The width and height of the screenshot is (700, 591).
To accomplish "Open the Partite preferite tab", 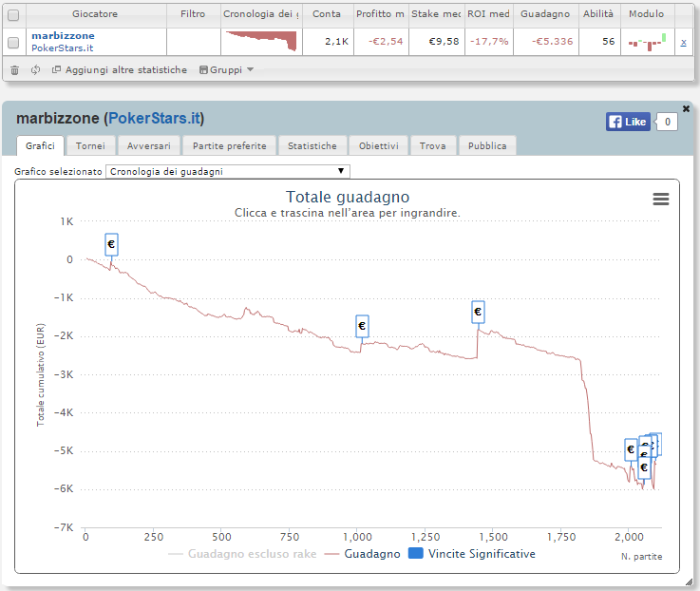I will tap(230, 146).
